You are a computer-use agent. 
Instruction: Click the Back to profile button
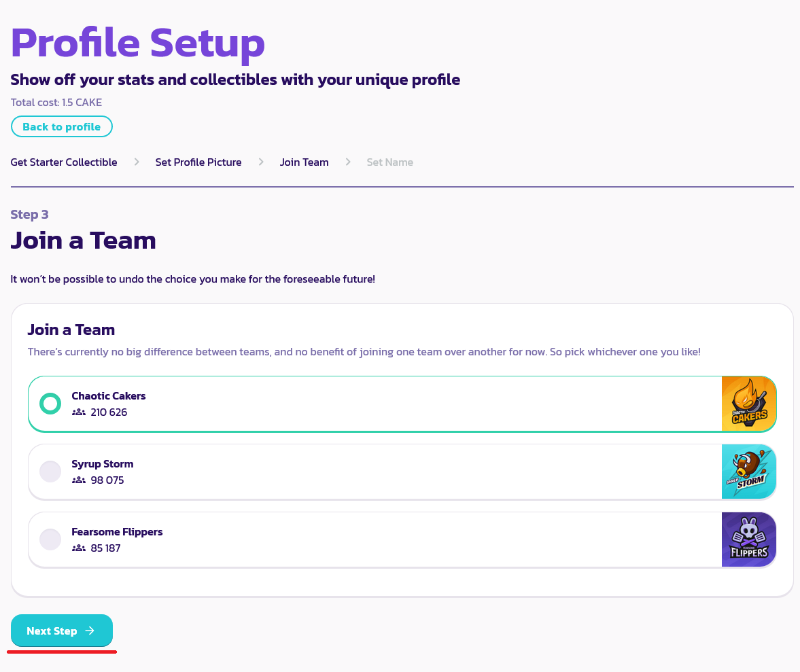(x=61, y=127)
